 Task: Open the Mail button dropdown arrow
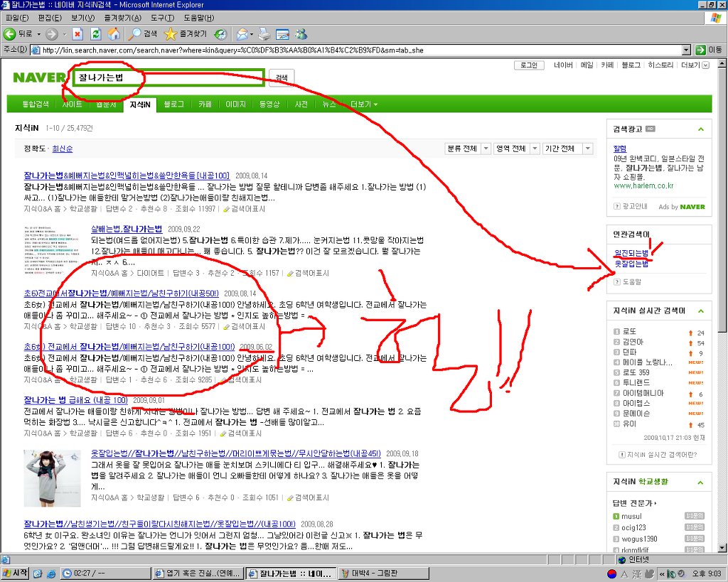coord(252,34)
